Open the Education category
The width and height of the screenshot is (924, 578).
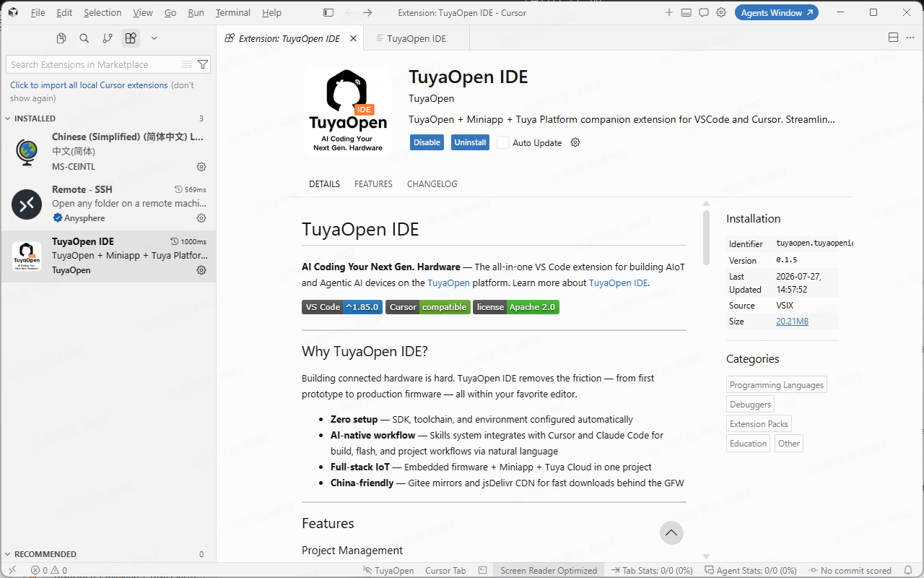pos(748,443)
